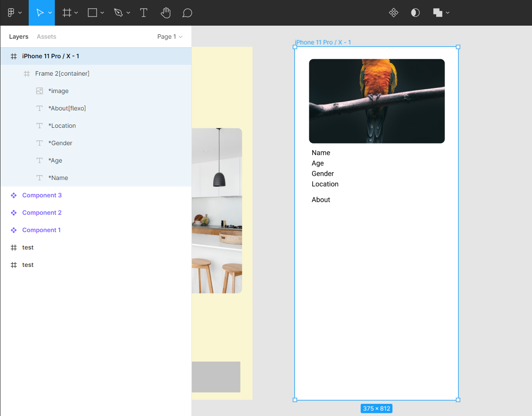532x416 pixels.
Task: Open the main menu dropdown chevron
Action: click(20, 13)
